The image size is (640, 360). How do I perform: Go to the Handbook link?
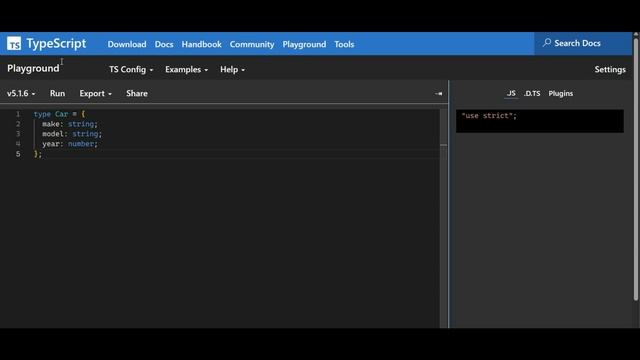coord(202,44)
